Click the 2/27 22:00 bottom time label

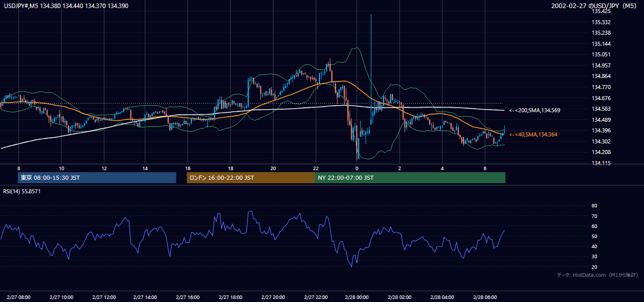(x=315, y=297)
